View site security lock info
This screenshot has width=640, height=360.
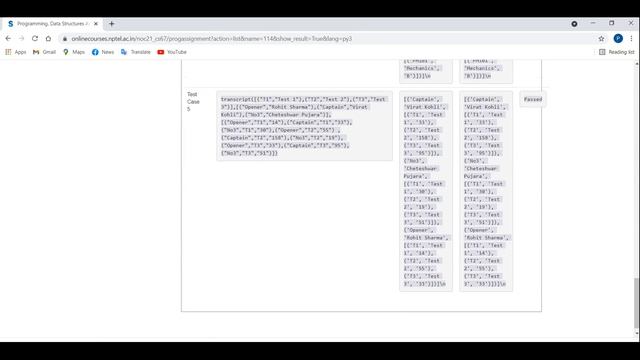pyautogui.click(x=64, y=39)
